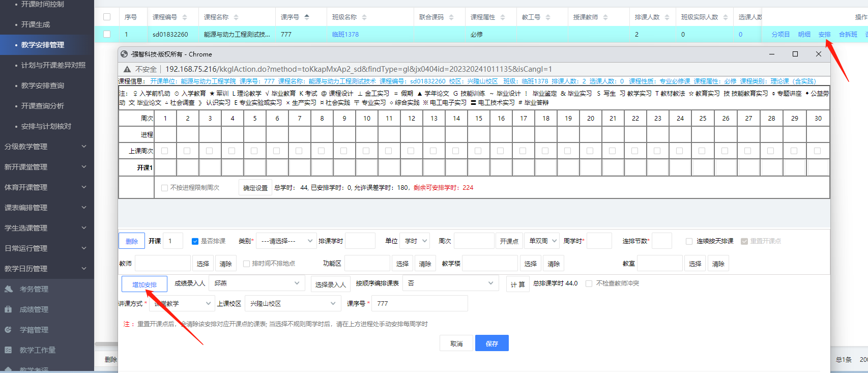The height and width of the screenshot is (373, 868).
Task: Click the 教学工作量 sidebar icon
Action: (9, 350)
